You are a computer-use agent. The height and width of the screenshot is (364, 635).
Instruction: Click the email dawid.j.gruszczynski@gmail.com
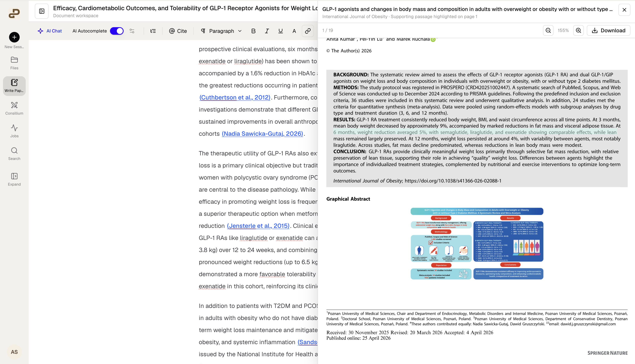point(588,324)
